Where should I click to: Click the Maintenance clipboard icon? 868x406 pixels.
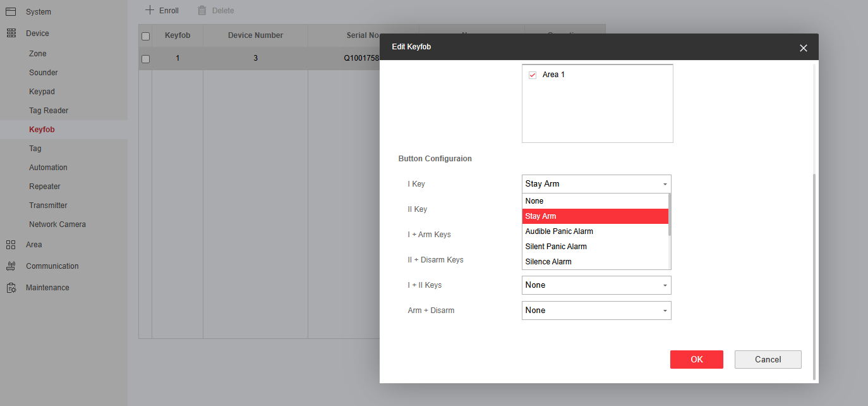pos(11,288)
